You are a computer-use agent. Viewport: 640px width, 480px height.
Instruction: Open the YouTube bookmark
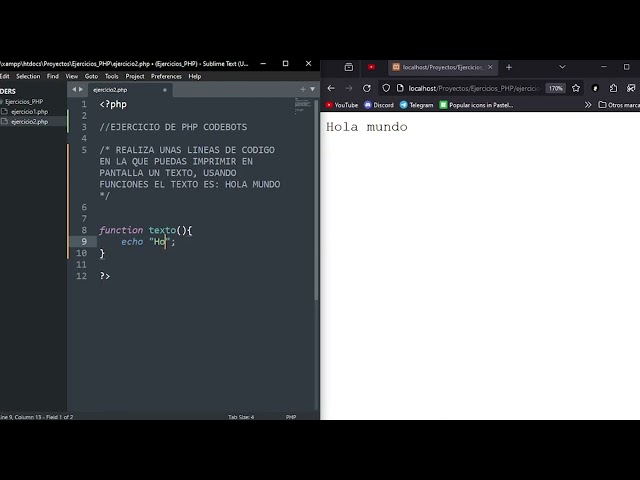click(x=342, y=105)
